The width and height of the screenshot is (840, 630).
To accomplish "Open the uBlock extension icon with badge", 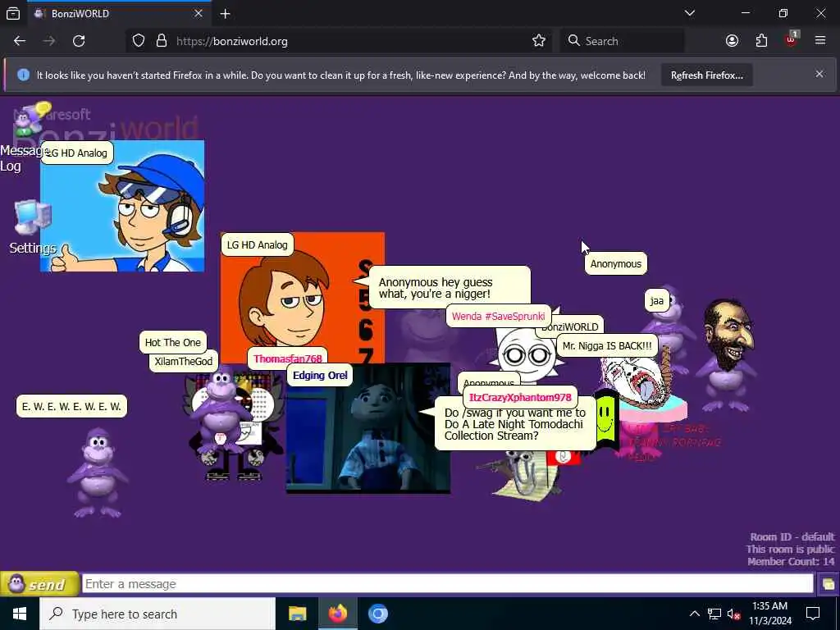I will tap(792, 40).
